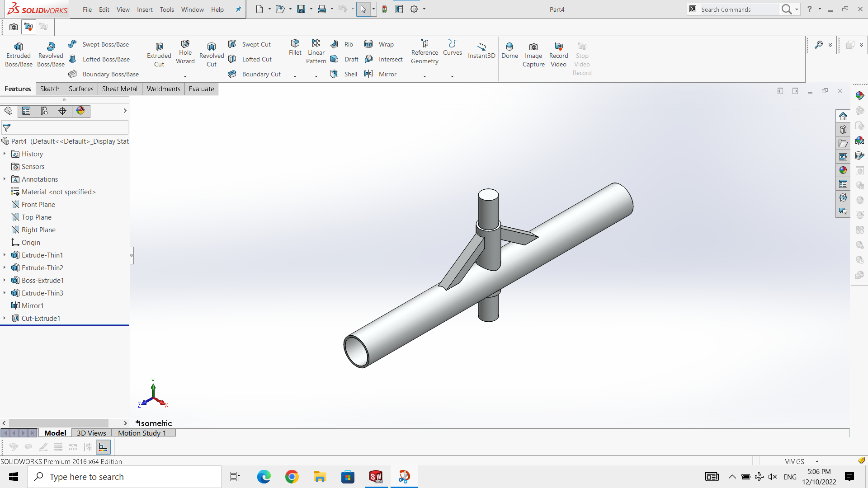The height and width of the screenshot is (488, 868).
Task: Click the feature tree filter field
Action: coord(65,128)
